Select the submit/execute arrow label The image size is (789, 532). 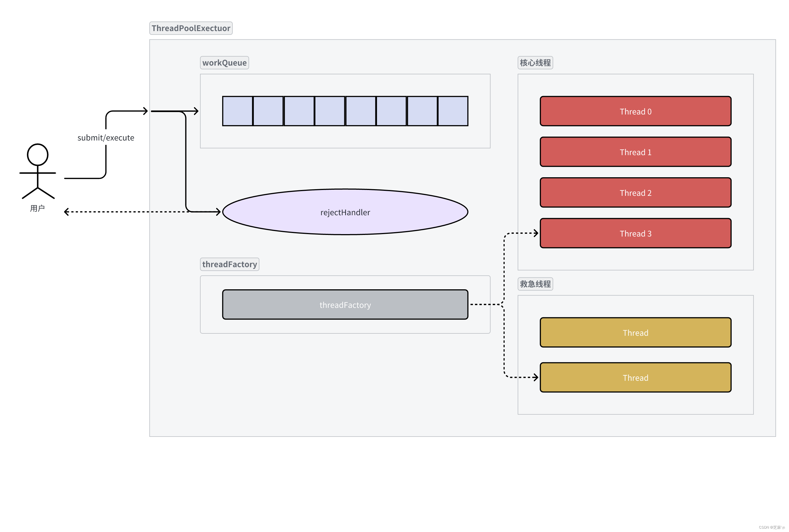pos(106,138)
